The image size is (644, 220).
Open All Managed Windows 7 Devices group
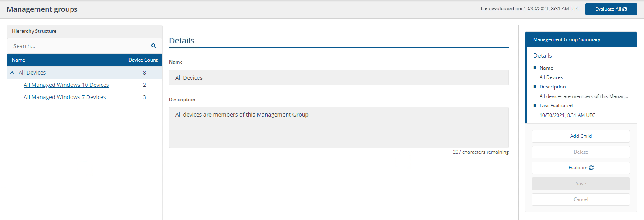(65, 97)
